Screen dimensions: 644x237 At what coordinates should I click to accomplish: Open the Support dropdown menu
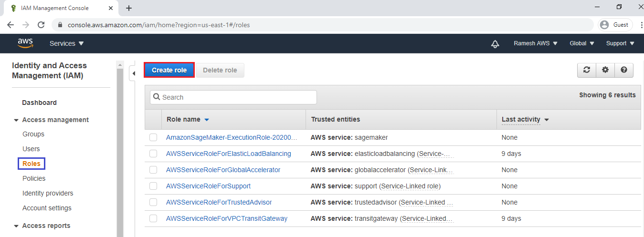coord(620,43)
